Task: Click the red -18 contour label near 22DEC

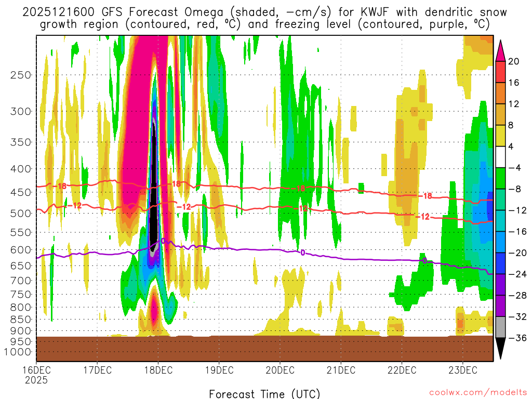Action: point(425,196)
